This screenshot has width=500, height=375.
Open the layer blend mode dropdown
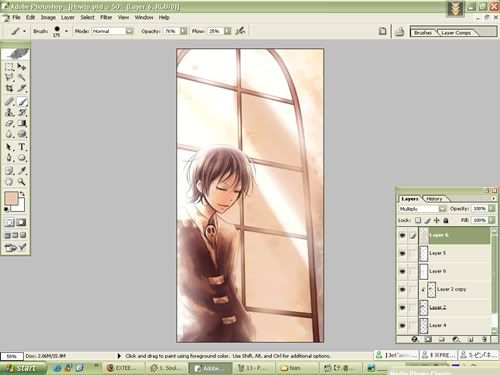point(442,209)
